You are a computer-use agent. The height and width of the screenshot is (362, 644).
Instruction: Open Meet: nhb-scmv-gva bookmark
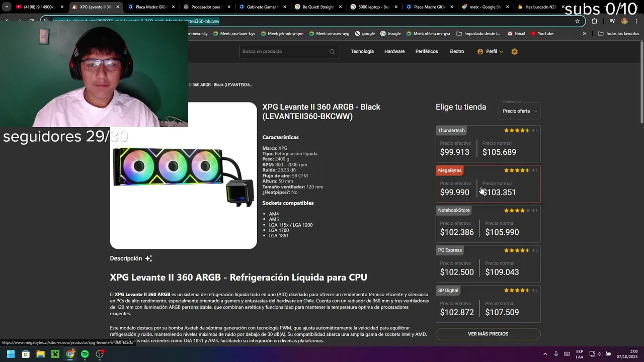(428, 34)
